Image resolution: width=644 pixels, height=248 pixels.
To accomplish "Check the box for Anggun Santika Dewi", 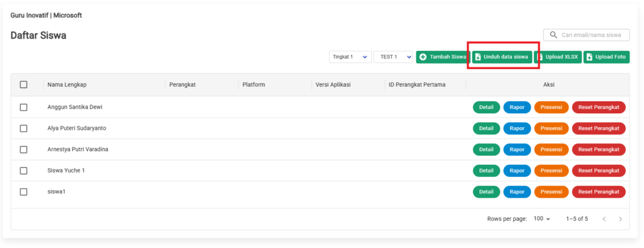I will click(24, 107).
